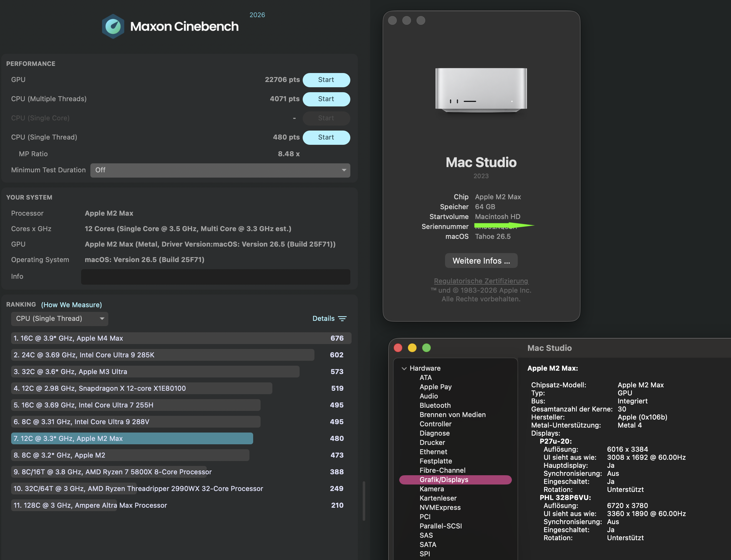Screen dimensions: 731x560
Task: Click the 64 GB Speicher value
Action: click(485, 207)
